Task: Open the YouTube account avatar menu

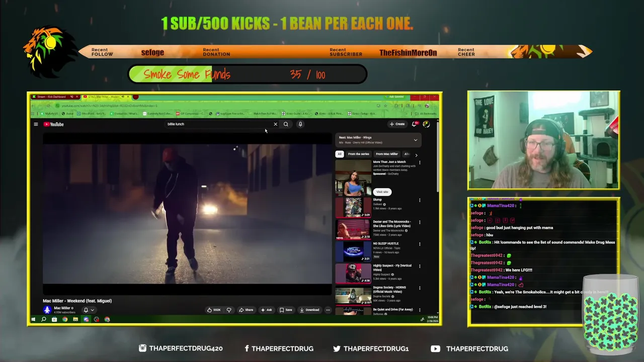Action: pyautogui.click(x=426, y=124)
